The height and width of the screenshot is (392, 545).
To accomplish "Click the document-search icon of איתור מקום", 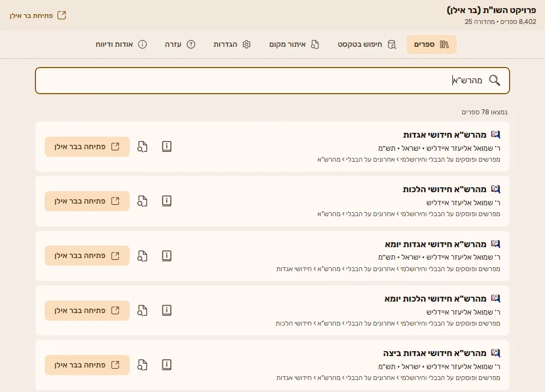I will coord(315,45).
